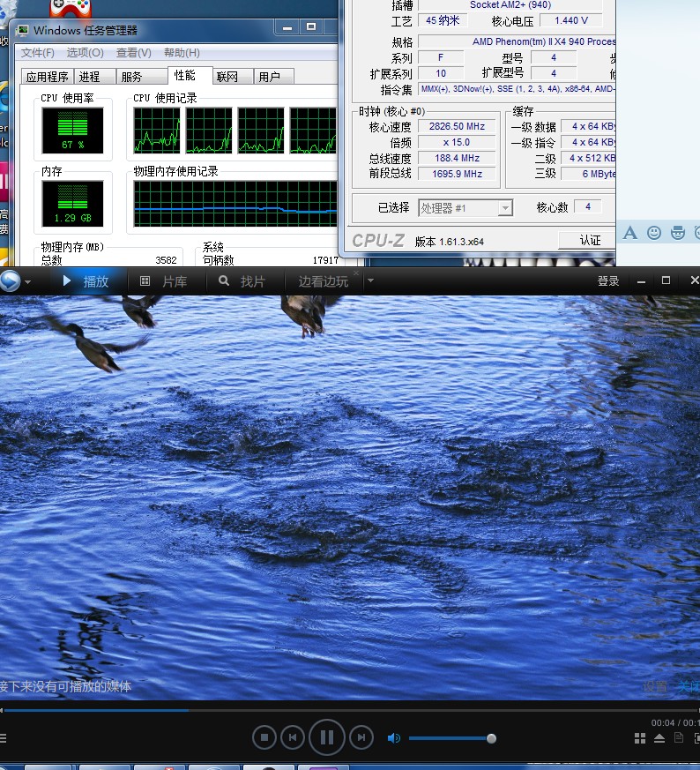Viewport: 700px width, 770px height.
Task: Pause the playing video
Action: click(x=326, y=737)
